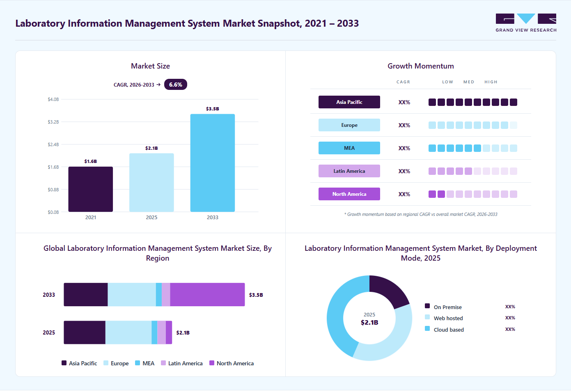This screenshot has height=392, width=571.
Task: Select the North America label in Growth Momentum
Action: pos(349,194)
